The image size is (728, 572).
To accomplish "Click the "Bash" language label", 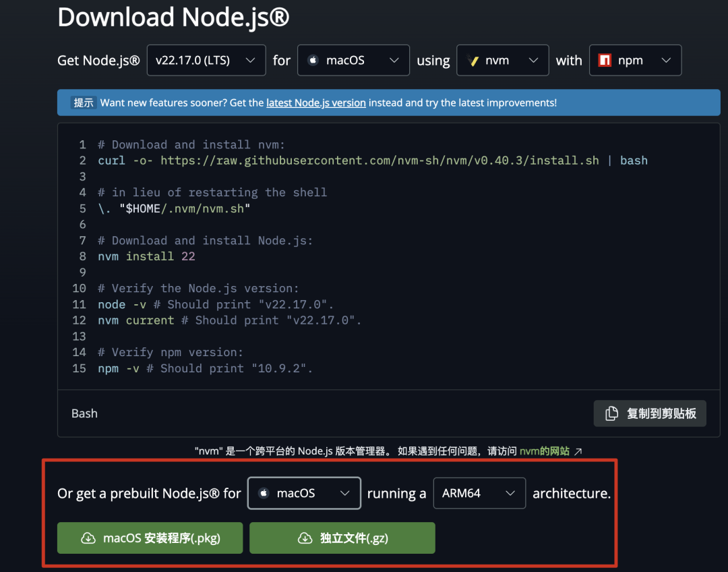I will (84, 413).
